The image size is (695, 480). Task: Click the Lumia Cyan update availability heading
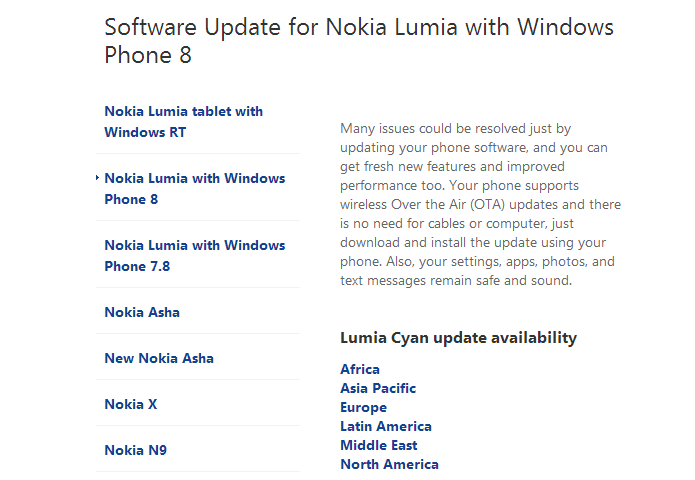pos(458,338)
